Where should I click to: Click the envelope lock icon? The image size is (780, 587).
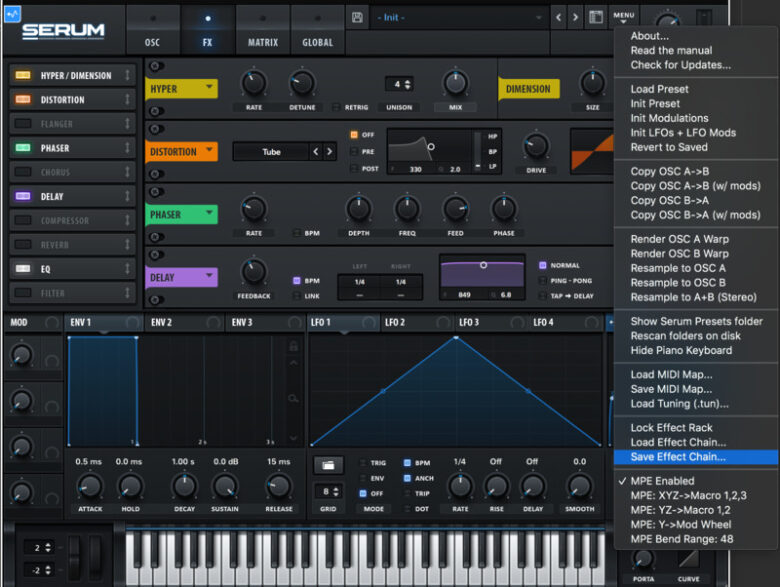pos(293,346)
